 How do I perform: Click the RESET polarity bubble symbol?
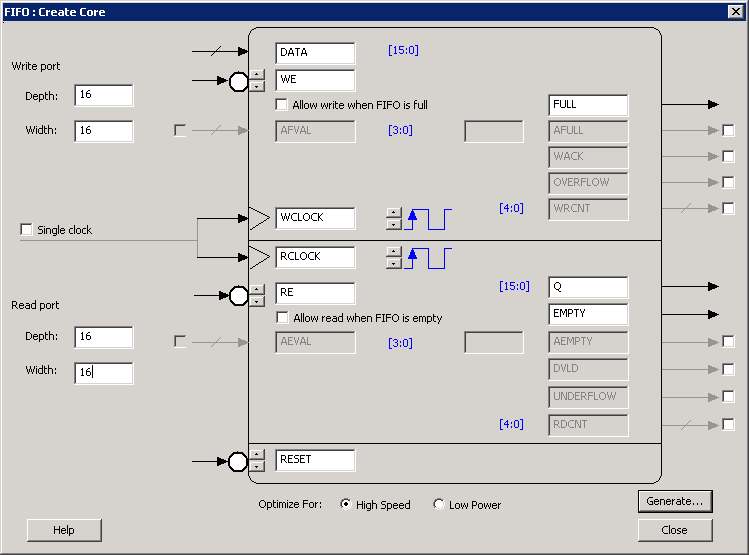[x=238, y=461]
